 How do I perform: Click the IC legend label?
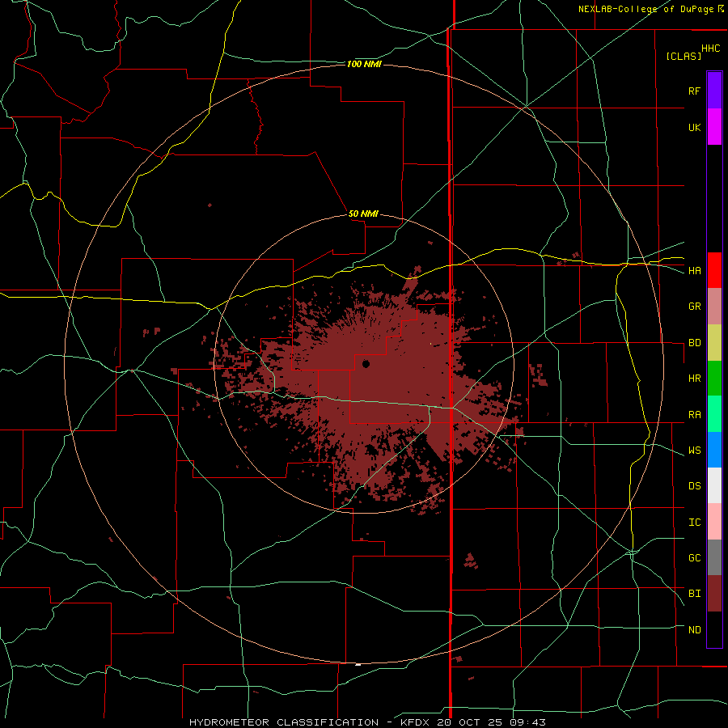pyautogui.click(x=694, y=523)
